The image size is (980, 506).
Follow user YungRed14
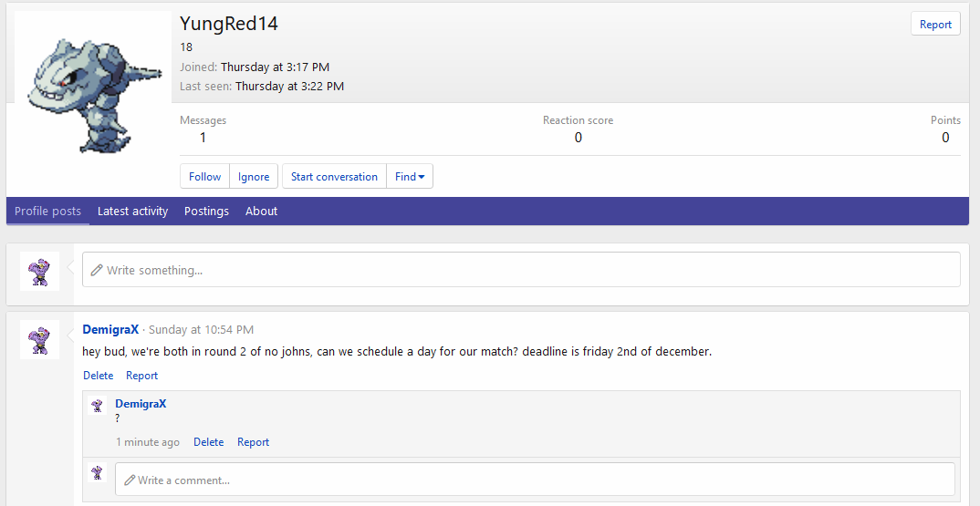click(x=205, y=177)
